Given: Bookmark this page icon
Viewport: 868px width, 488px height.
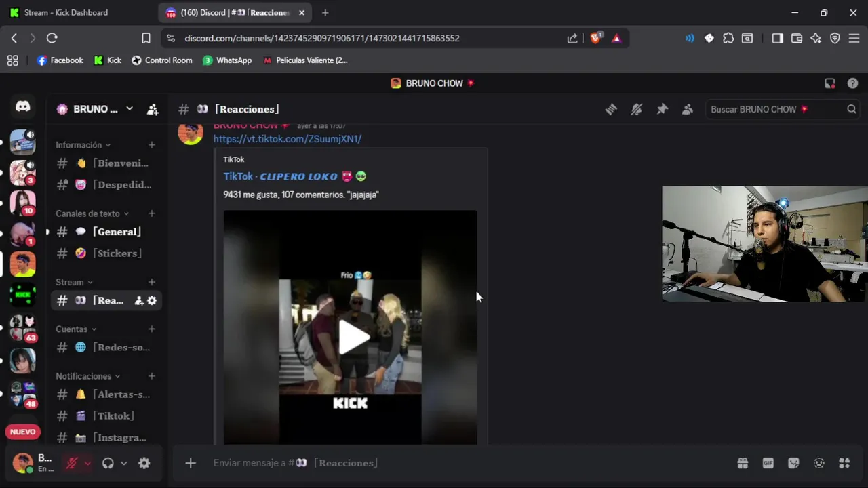Looking at the screenshot, I should point(146,38).
